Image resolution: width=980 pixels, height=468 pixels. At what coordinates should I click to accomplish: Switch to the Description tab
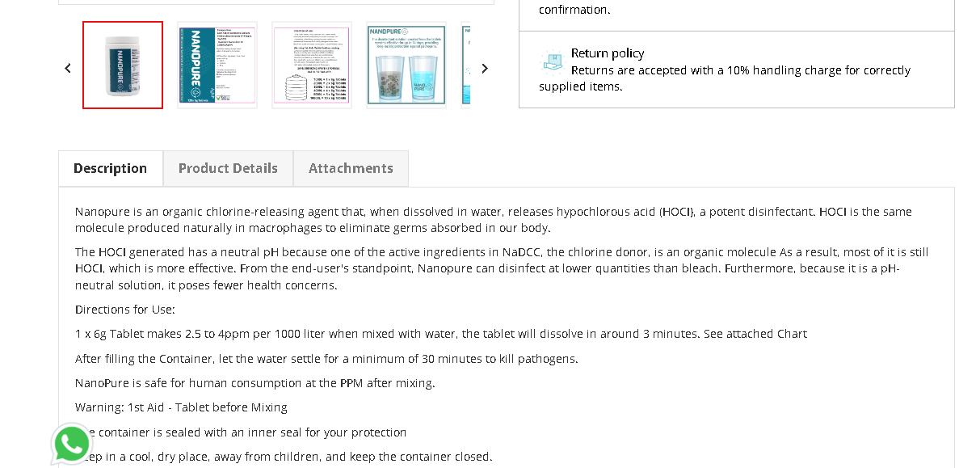coord(111,168)
